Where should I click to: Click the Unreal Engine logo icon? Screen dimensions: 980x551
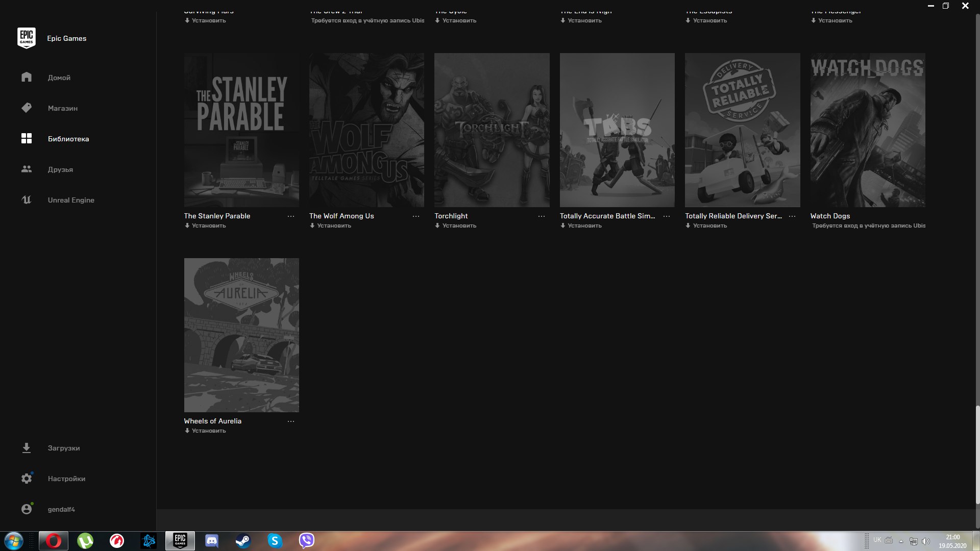click(x=27, y=199)
